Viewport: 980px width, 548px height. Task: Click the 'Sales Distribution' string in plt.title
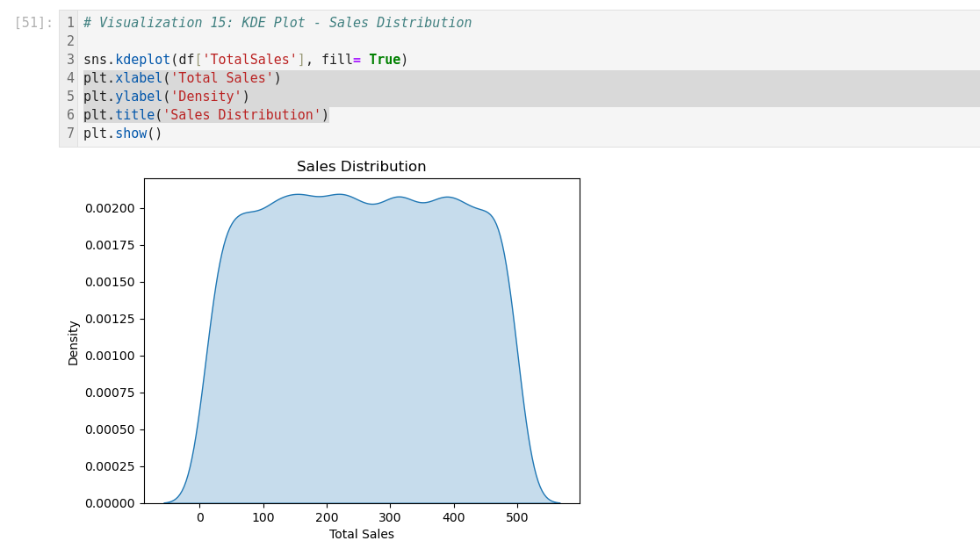(241, 115)
